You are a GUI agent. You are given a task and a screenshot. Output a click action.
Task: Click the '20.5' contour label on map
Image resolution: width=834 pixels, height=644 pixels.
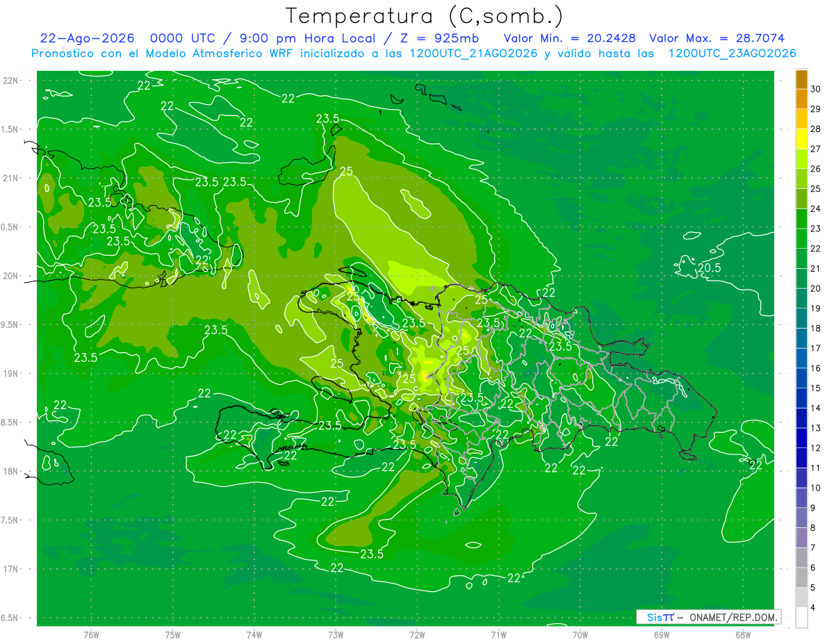point(709,268)
